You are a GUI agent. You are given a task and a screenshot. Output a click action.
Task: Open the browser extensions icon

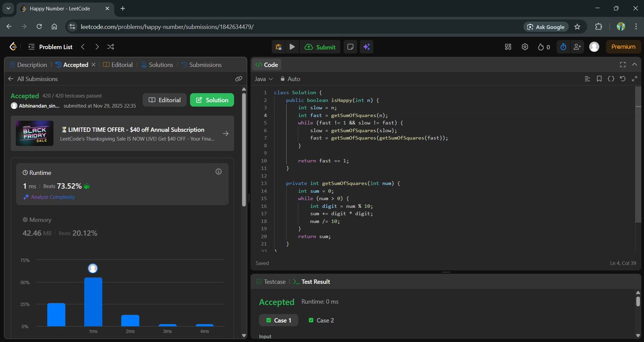tap(599, 27)
